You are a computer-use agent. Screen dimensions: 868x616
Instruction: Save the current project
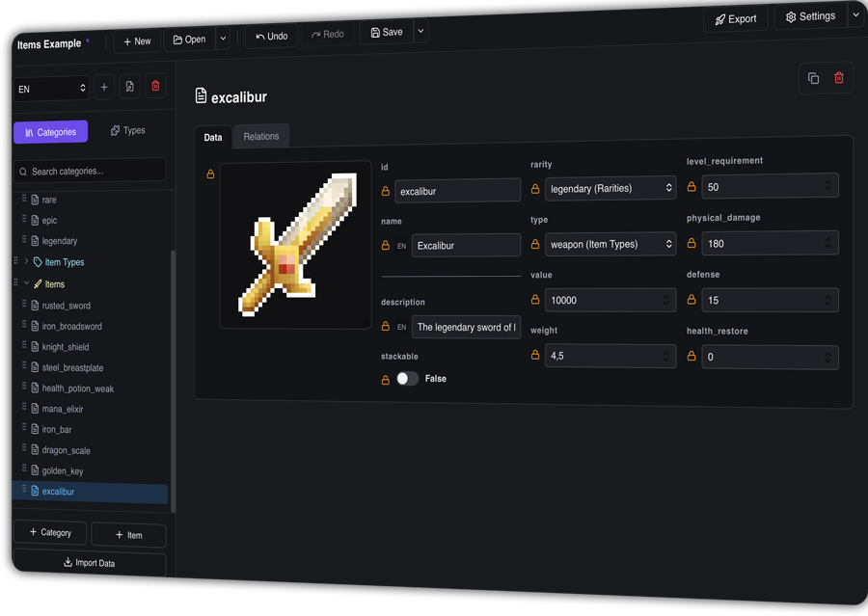tap(387, 33)
